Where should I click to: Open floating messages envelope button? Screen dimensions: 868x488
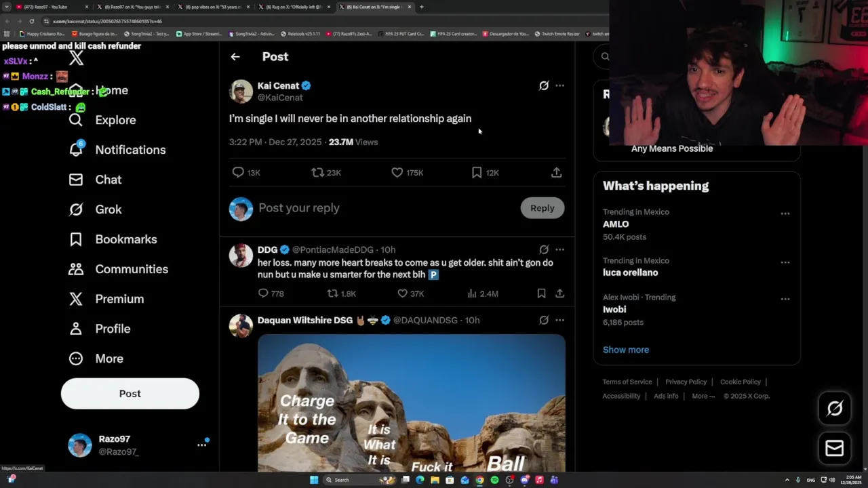point(835,448)
